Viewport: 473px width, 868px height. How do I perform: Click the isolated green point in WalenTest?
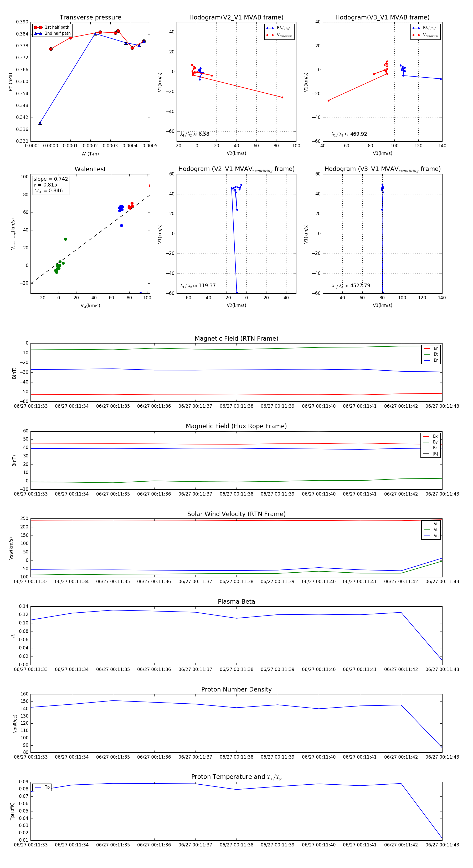pyautogui.click(x=65, y=239)
